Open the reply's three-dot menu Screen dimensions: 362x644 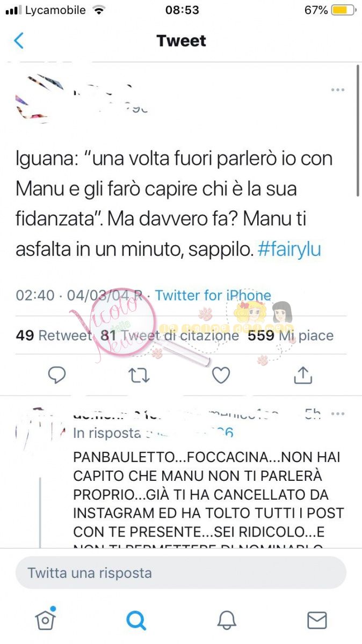(337, 413)
